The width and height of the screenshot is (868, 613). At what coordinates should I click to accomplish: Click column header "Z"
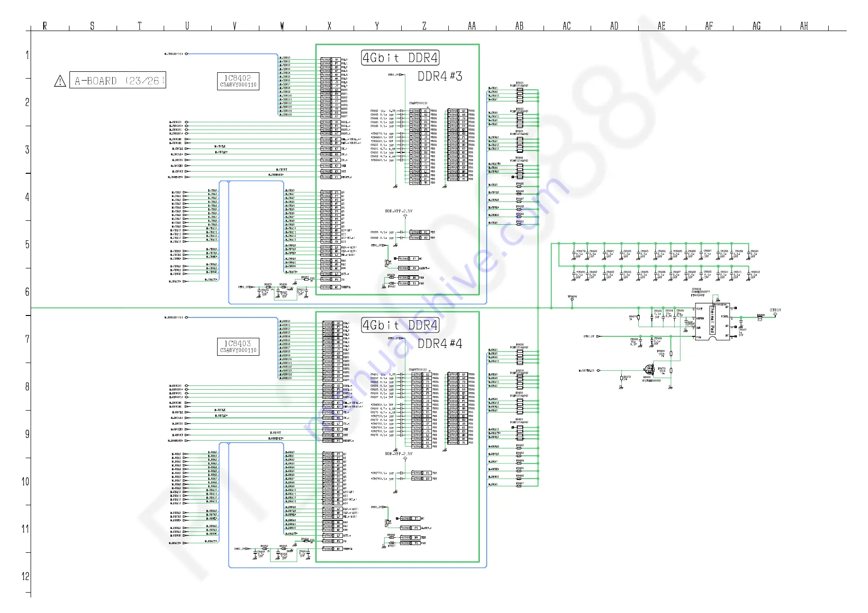(x=424, y=26)
